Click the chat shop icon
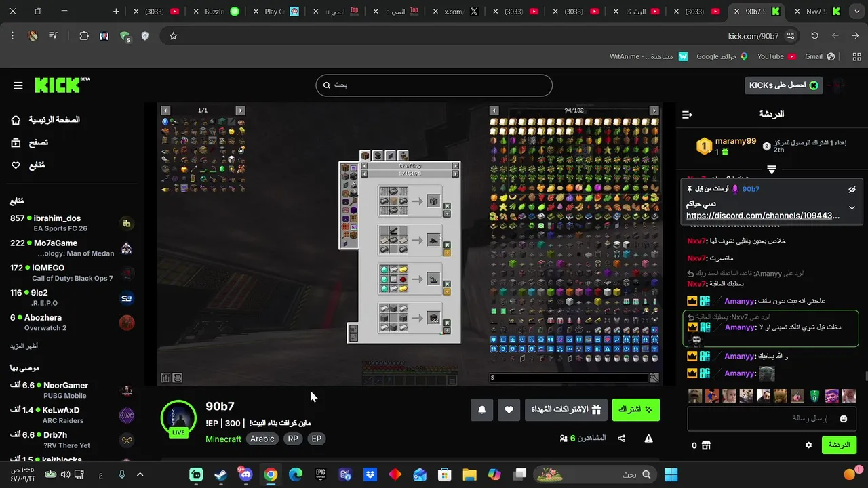The width and height of the screenshot is (868, 488). [707, 445]
